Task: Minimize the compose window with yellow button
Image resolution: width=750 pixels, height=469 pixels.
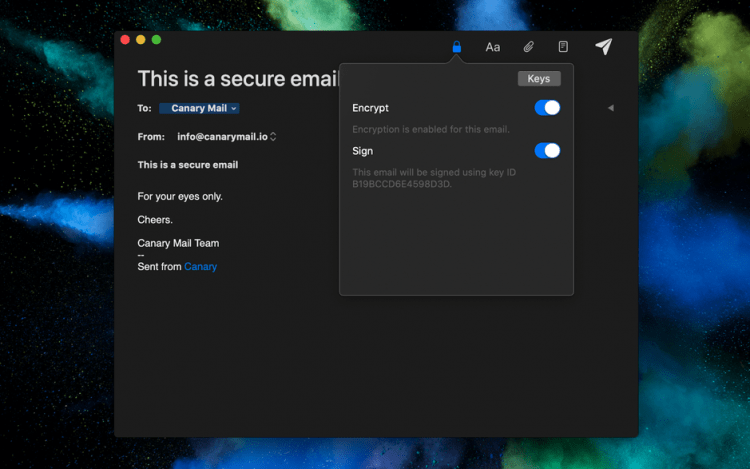Action: point(141,40)
